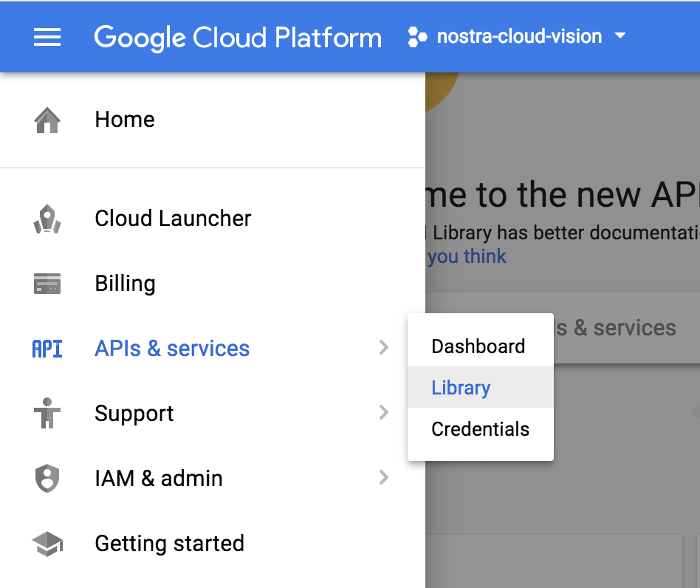Open the nostra-cloud-vision project dropdown arrow
Screen dimensions: 700x588
(x=620, y=35)
